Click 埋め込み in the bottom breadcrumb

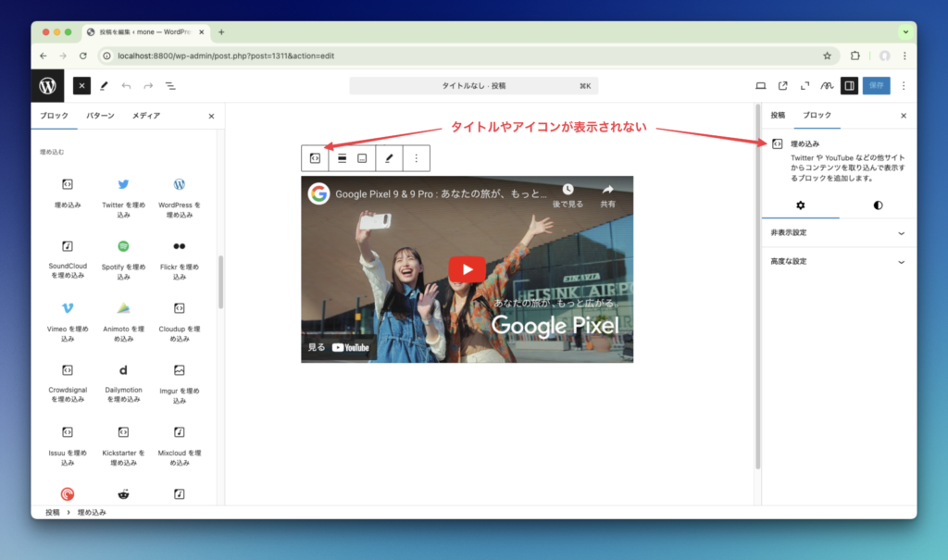[x=92, y=512]
